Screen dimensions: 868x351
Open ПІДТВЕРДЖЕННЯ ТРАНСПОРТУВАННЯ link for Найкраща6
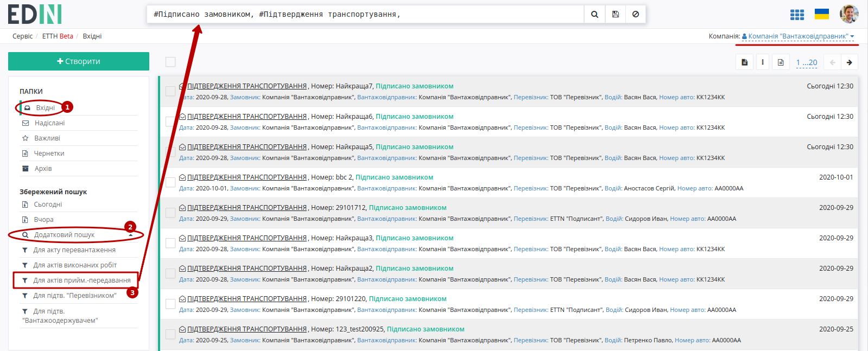coord(247,117)
